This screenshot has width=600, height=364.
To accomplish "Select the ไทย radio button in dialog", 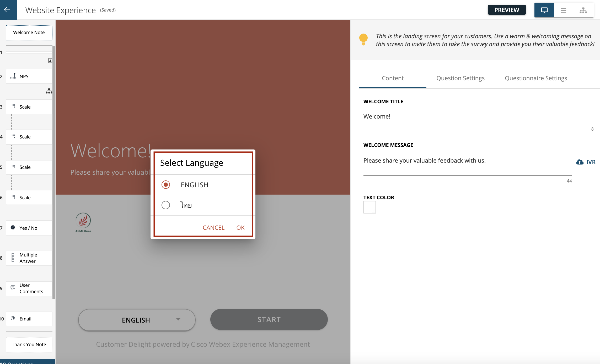I will pyautogui.click(x=165, y=205).
